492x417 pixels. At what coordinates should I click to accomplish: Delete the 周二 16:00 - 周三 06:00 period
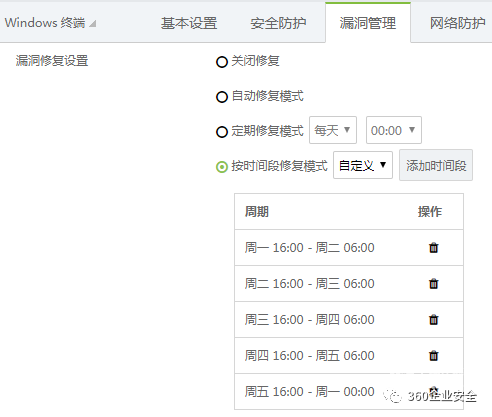pyautogui.click(x=433, y=284)
